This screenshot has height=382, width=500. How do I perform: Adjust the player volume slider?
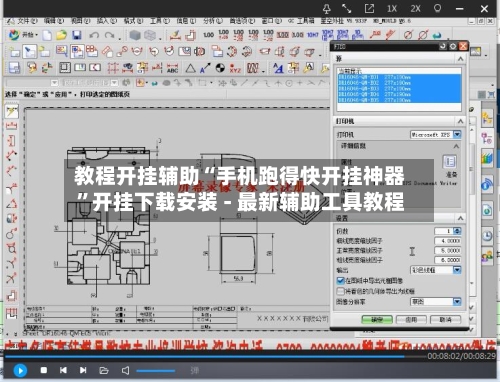pyautogui.click(x=156, y=371)
